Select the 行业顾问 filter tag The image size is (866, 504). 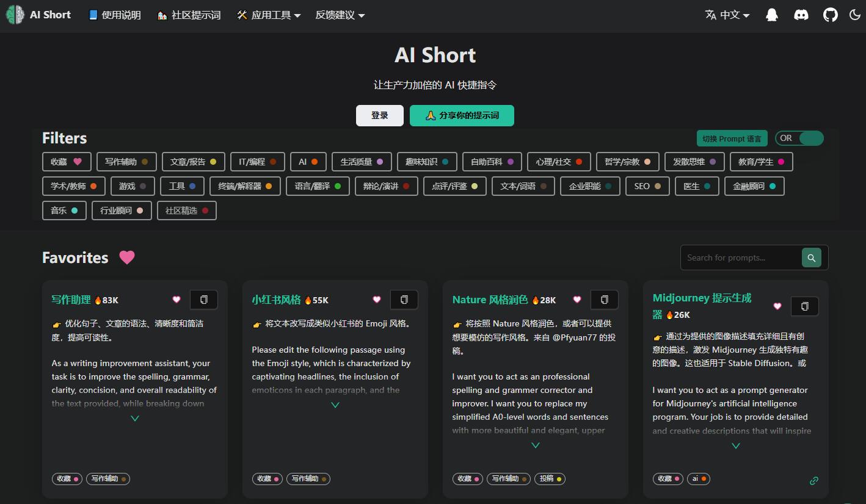122,211
